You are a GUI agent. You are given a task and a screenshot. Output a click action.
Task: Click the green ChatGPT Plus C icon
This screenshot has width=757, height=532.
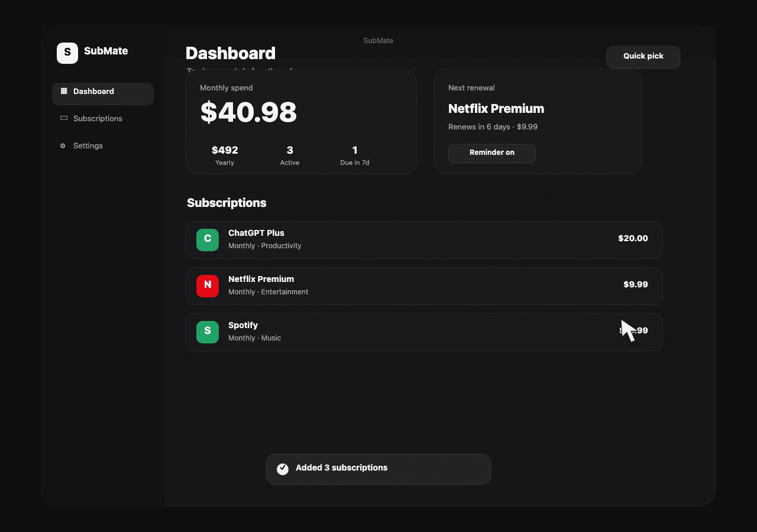pyautogui.click(x=208, y=239)
